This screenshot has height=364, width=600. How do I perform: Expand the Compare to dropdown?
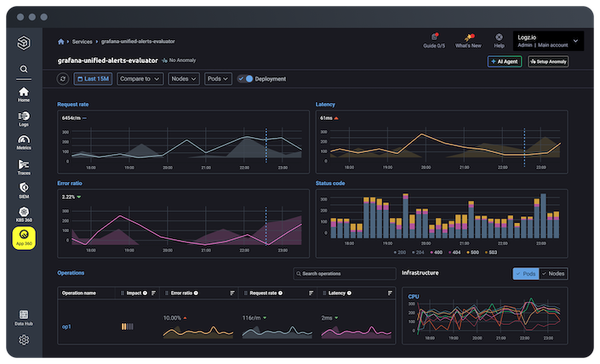click(x=140, y=79)
